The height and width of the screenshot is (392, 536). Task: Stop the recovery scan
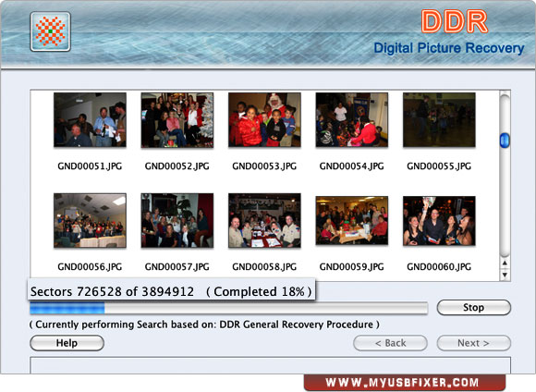[x=474, y=308]
